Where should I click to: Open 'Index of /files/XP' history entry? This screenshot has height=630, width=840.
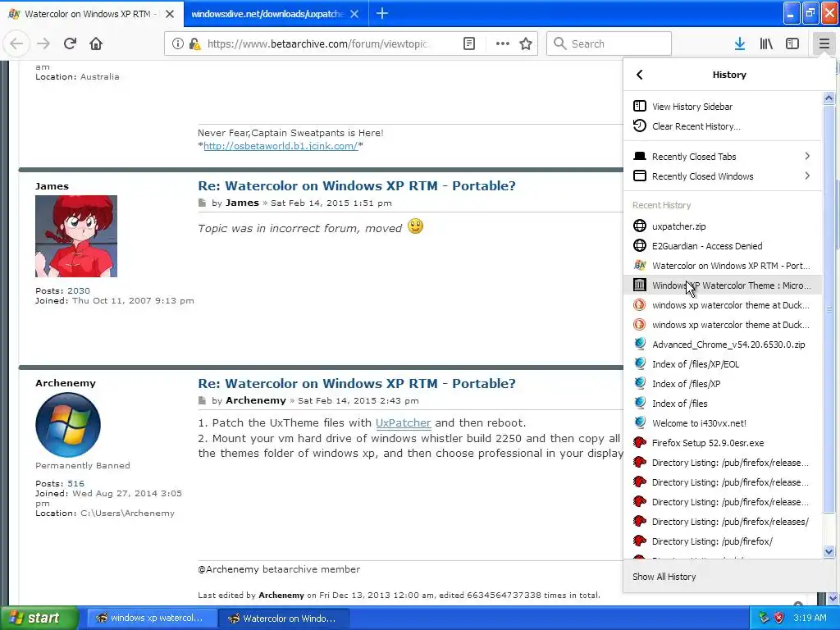pos(722,384)
